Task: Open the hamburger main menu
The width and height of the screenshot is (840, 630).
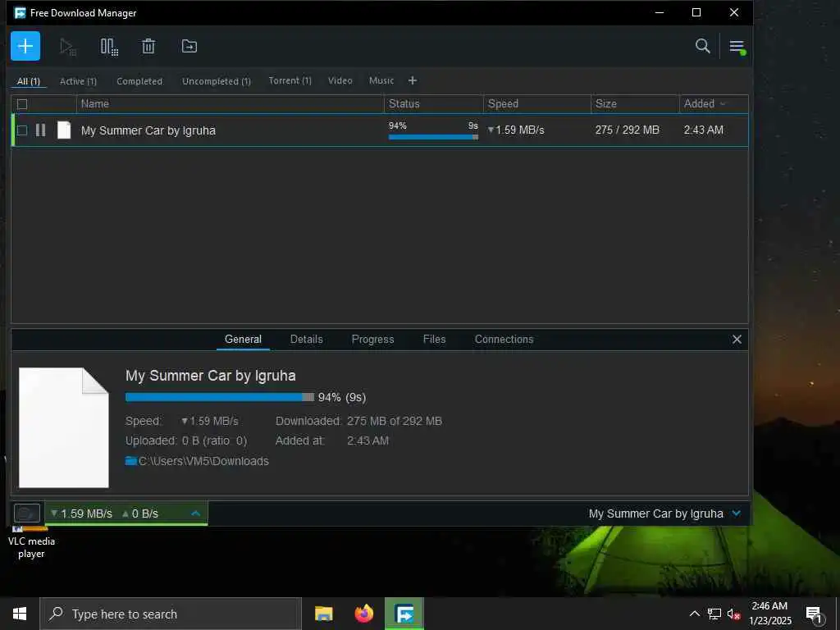Action: (x=737, y=47)
